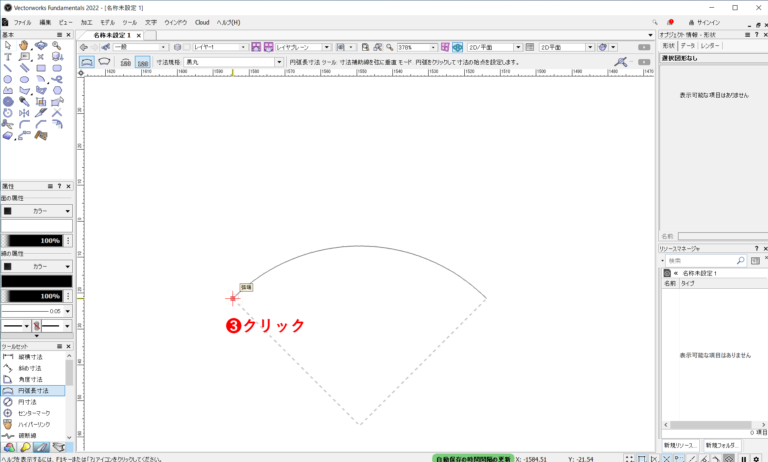Open the モデル menu
Image resolution: width=768 pixels, height=462 pixels.
pyautogui.click(x=107, y=22)
